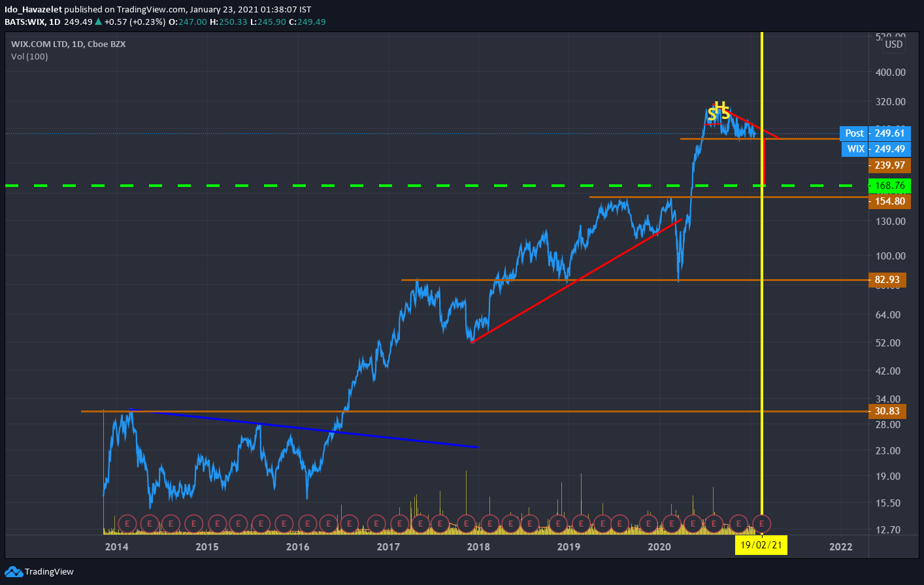Click the L:245.90 low value in header
Viewport: 924px width, 585px height.
tap(269, 22)
